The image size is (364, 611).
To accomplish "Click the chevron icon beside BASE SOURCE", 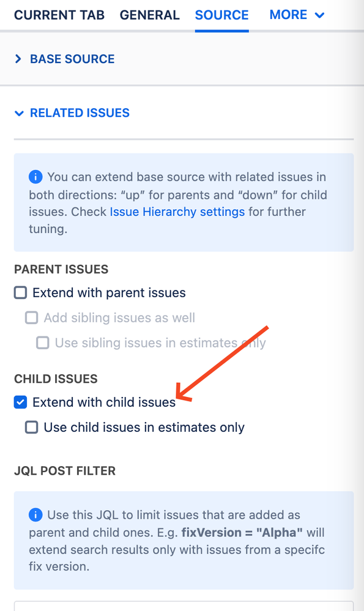I will coord(18,59).
